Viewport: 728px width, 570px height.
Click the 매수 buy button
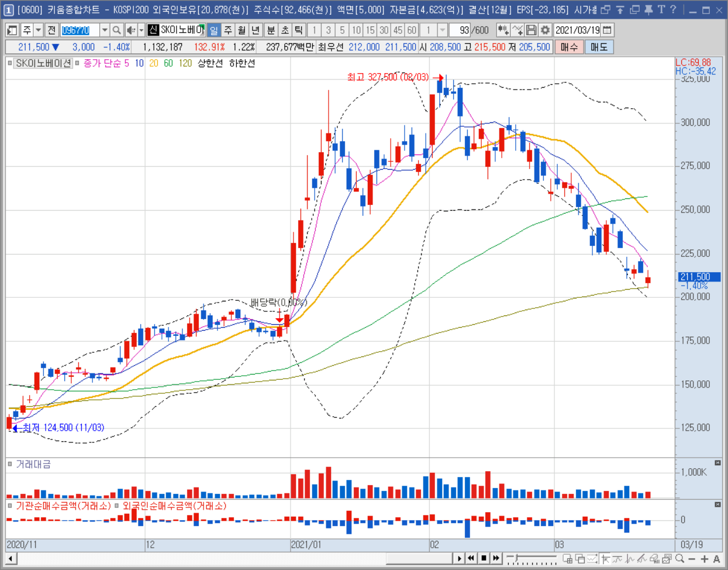[569, 47]
